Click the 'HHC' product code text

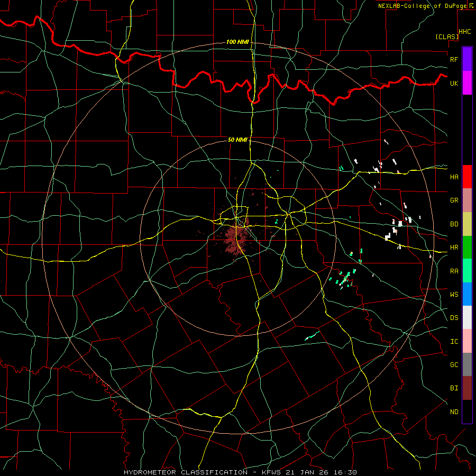pos(465,32)
